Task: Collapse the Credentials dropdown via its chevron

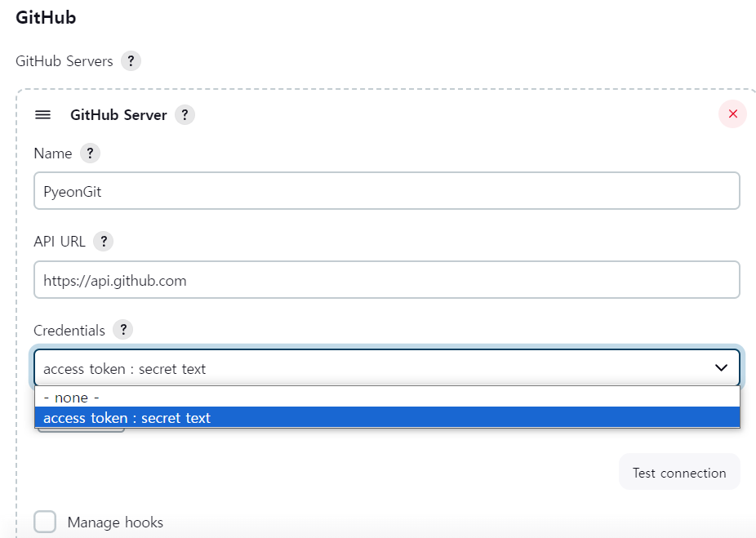Action: pos(721,368)
